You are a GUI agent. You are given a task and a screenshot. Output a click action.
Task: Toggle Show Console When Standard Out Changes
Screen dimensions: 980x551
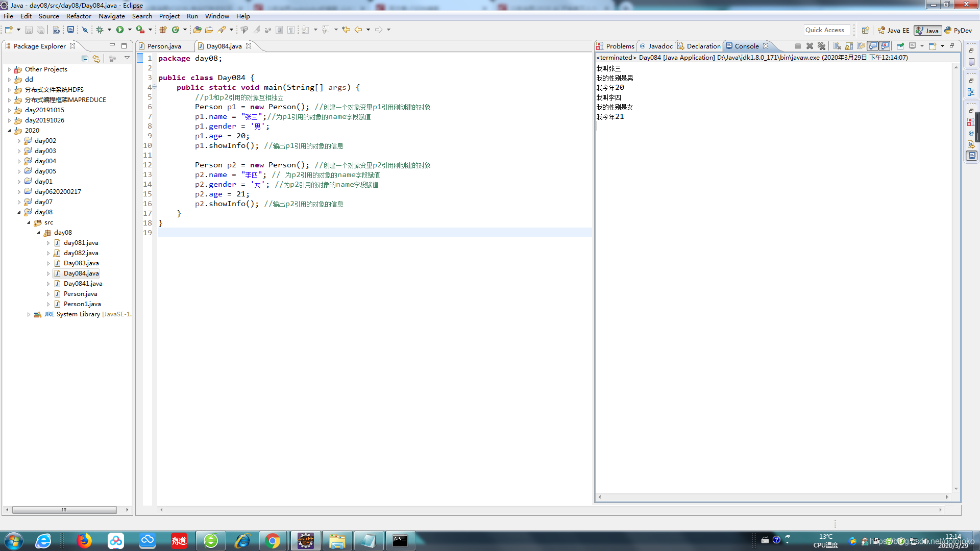coord(873,46)
